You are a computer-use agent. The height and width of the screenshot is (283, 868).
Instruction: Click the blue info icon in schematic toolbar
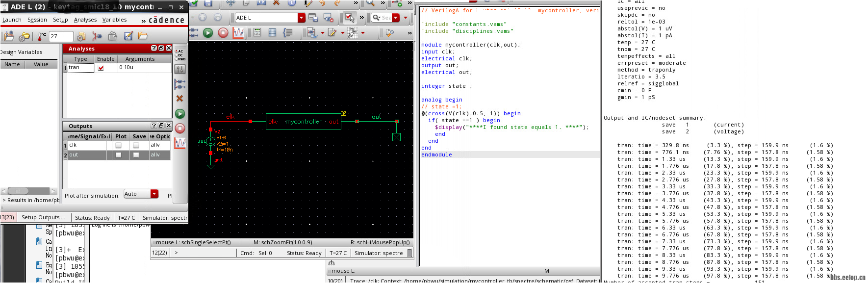pos(291,2)
